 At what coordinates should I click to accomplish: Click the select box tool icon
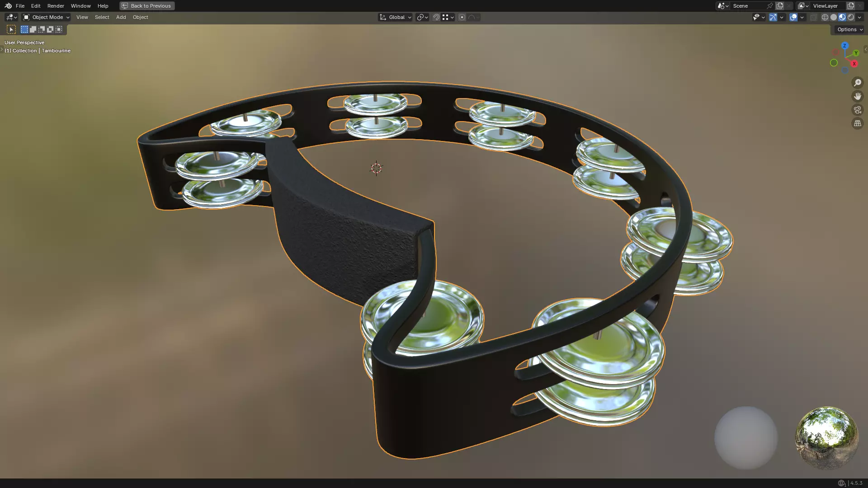[11, 29]
